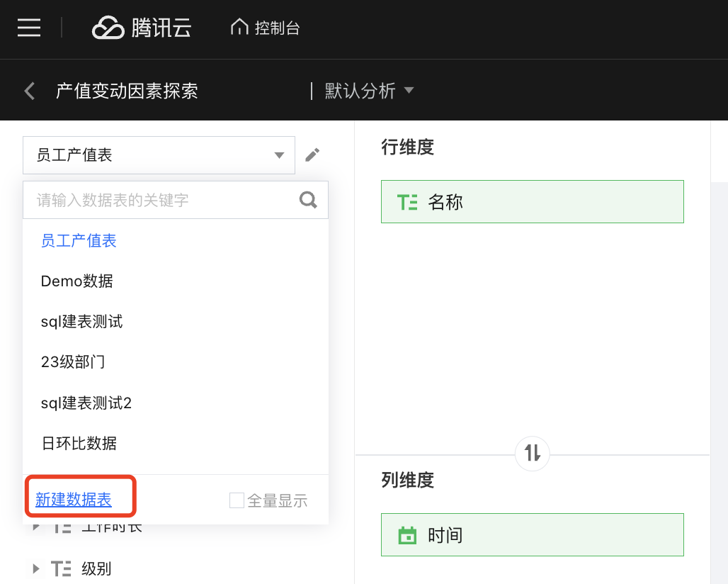Image resolution: width=728 pixels, height=584 pixels.
Task: Click the search magnifier icon
Action: (308, 200)
